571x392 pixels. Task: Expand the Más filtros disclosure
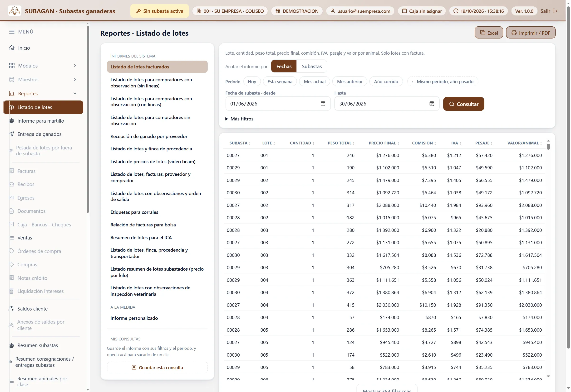(x=239, y=119)
